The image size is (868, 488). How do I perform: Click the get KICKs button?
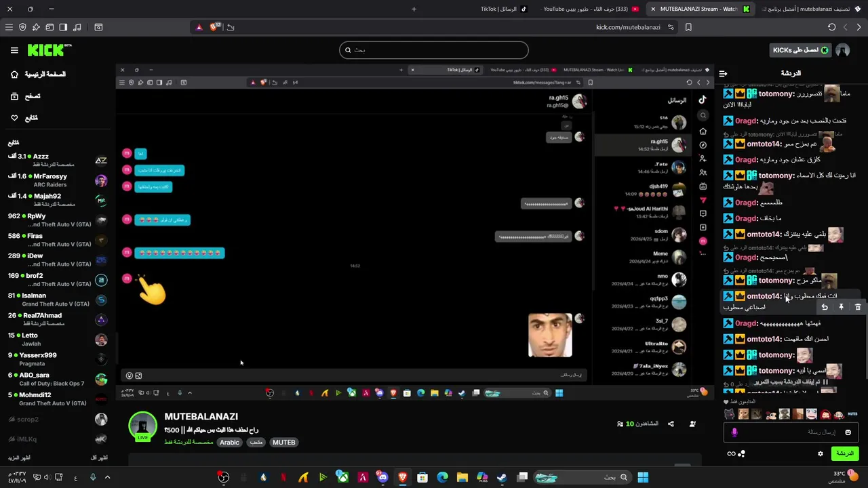coord(800,50)
